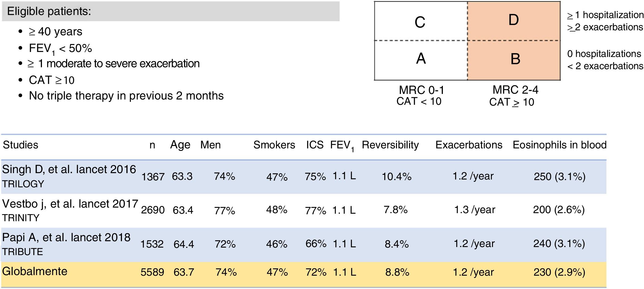Click Papi A, et al. lancet 2018
The image size is (644, 289).
tap(66, 238)
